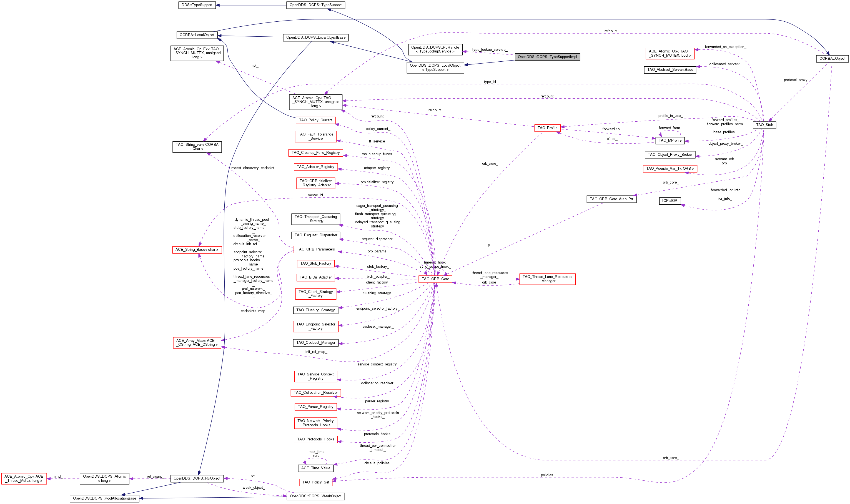
Task: Open the TAO_Client_Strategy_Factory node
Action: [x=315, y=294]
